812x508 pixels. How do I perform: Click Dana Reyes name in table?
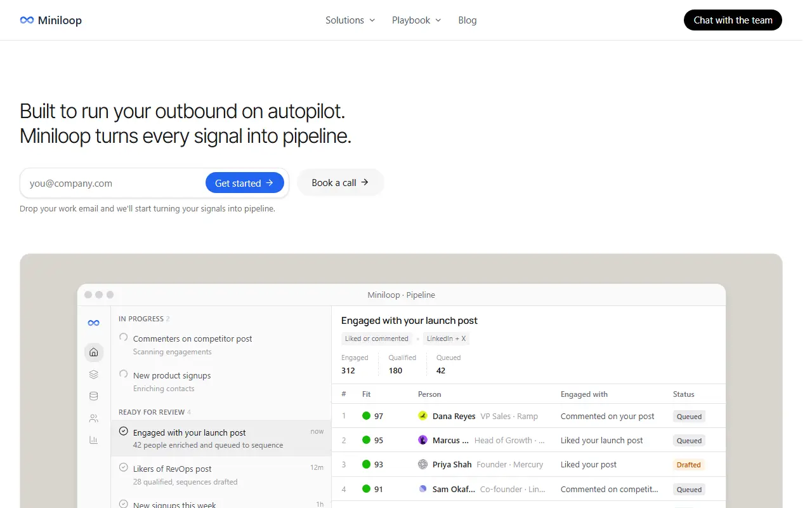point(454,416)
